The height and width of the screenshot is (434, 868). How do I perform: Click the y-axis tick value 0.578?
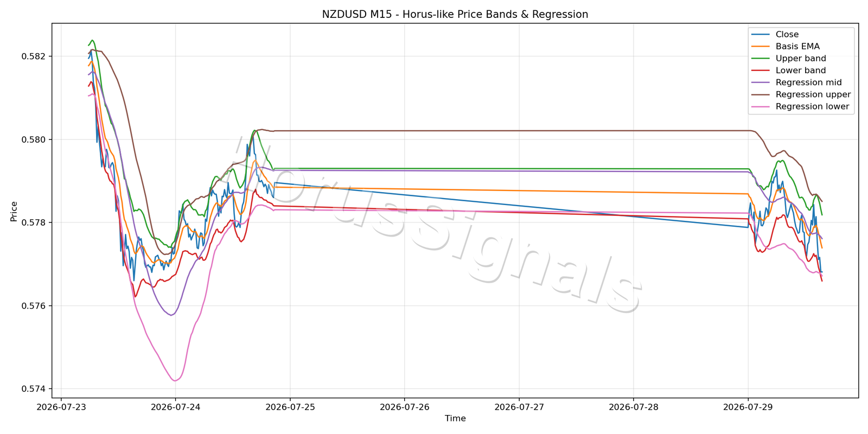pyautogui.click(x=34, y=222)
